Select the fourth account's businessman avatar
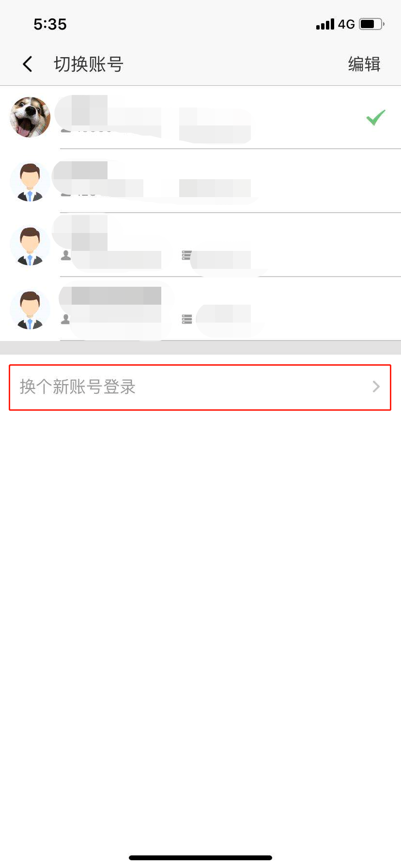 (30, 309)
